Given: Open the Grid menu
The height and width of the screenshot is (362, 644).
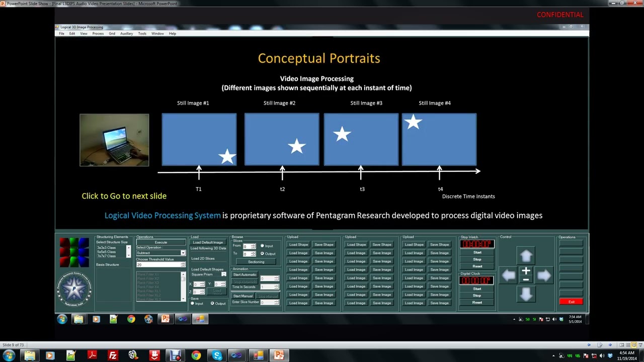Looking at the screenshot, I should (112, 34).
